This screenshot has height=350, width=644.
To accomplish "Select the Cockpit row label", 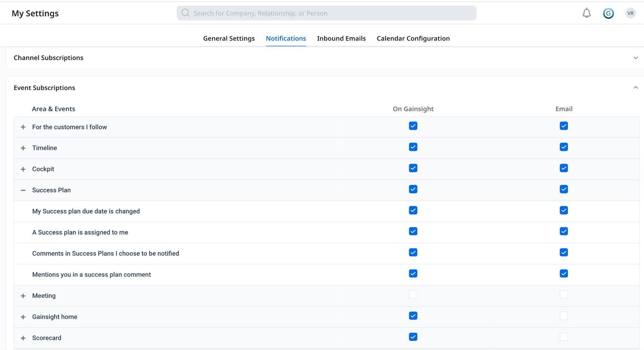I will [x=43, y=169].
